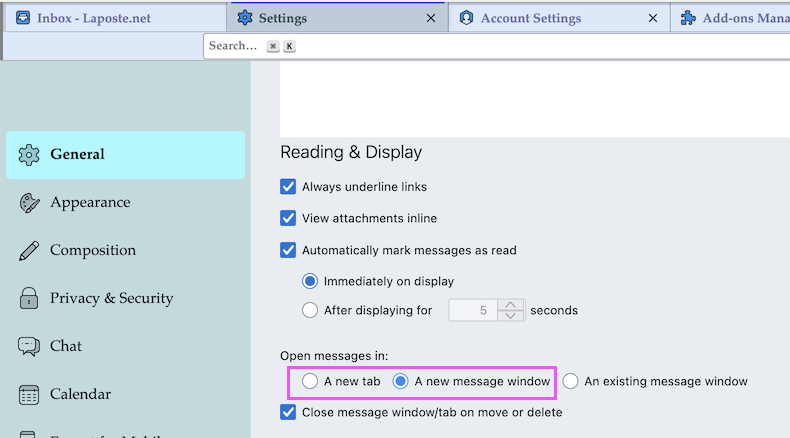Open the Inbox - Laposte.net tab
The image size is (790, 438).
coord(115,18)
